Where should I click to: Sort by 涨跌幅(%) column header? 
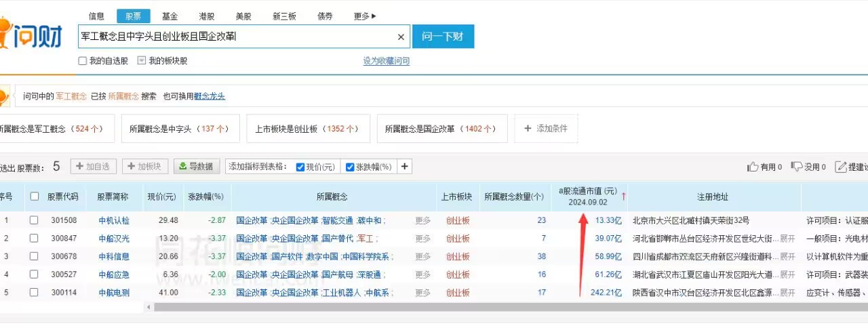pos(206,197)
